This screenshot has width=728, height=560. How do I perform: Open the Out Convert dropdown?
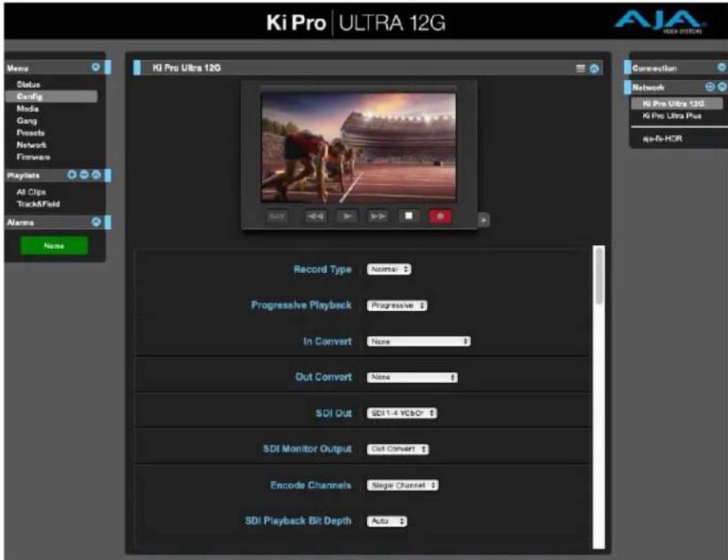click(x=412, y=378)
